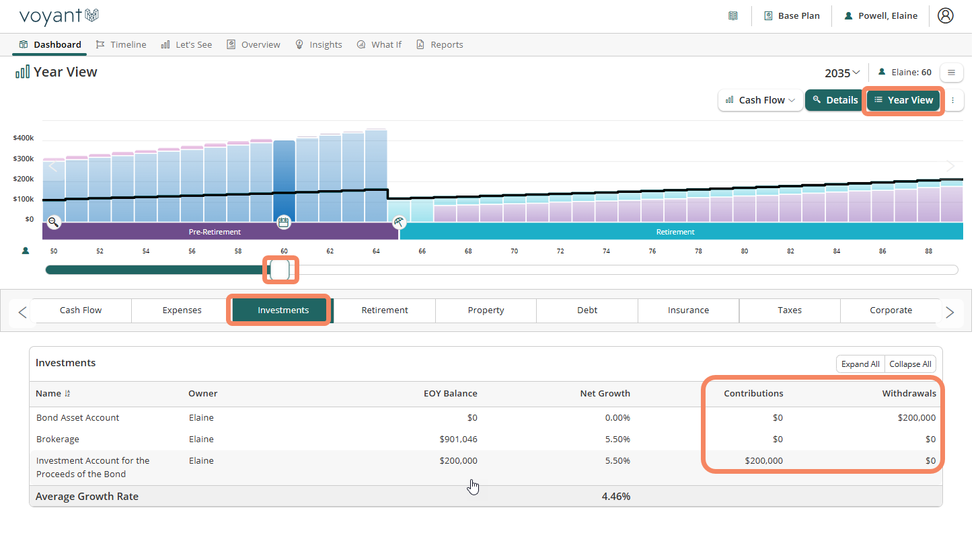Open the hamburger menu beside Elaine: 60

pos(951,72)
